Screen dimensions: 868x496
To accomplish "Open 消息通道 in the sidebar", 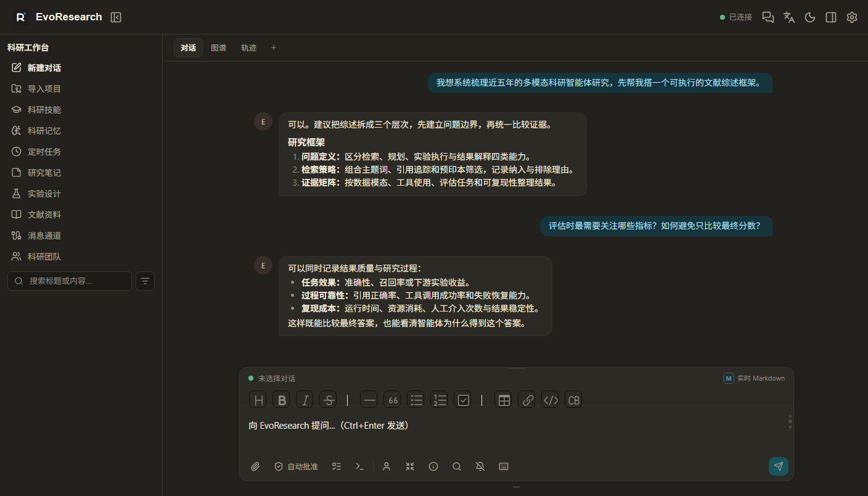I will (x=81, y=236).
